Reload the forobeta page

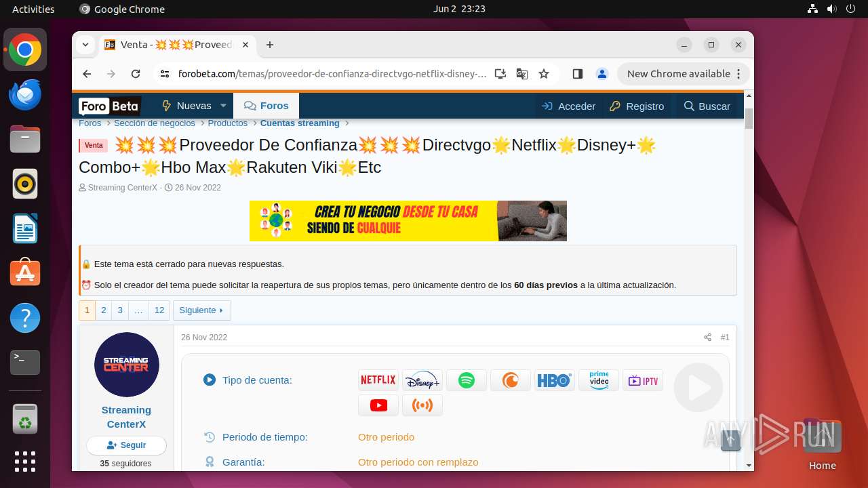(136, 74)
